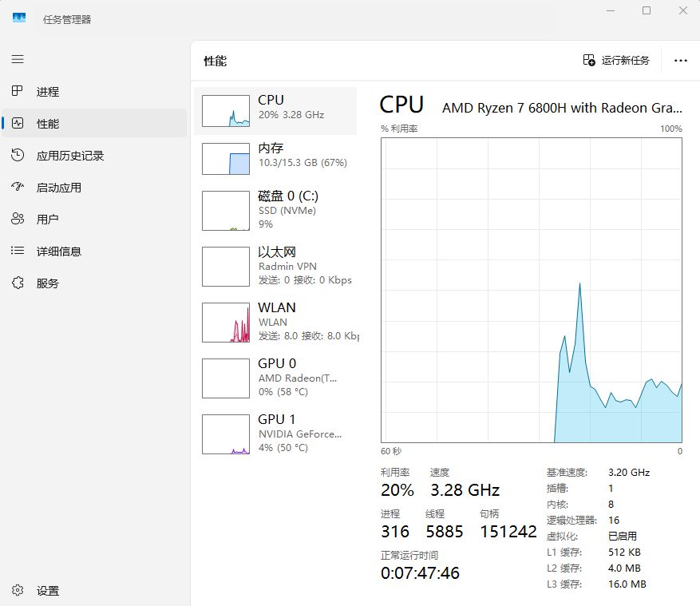The image size is (700, 606).
Task: Select the GPU 1 graph thumbnail
Action: point(226,434)
